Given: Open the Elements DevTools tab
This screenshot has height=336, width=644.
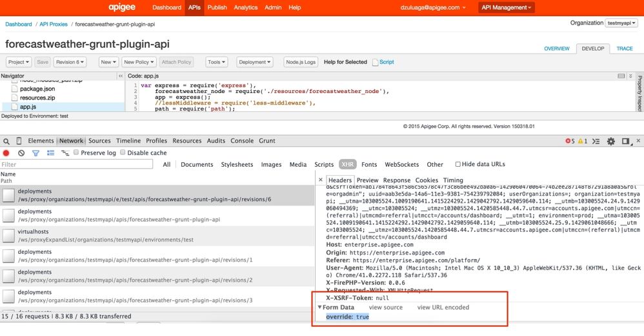Looking at the screenshot, I should pyautogui.click(x=41, y=141).
